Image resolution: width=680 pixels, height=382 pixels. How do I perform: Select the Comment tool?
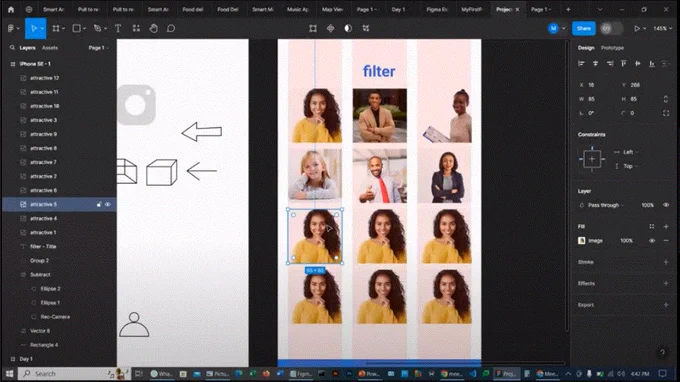coord(171,28)
